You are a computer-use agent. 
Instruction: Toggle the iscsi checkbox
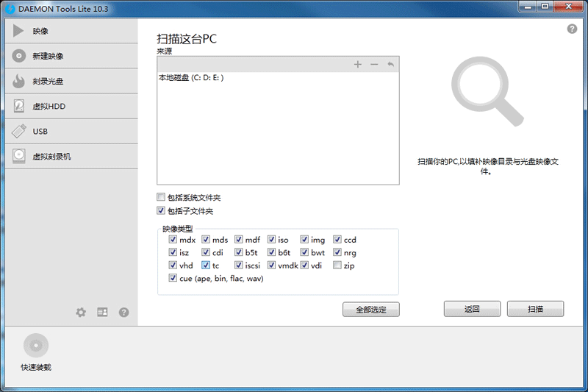coord(238,266)
